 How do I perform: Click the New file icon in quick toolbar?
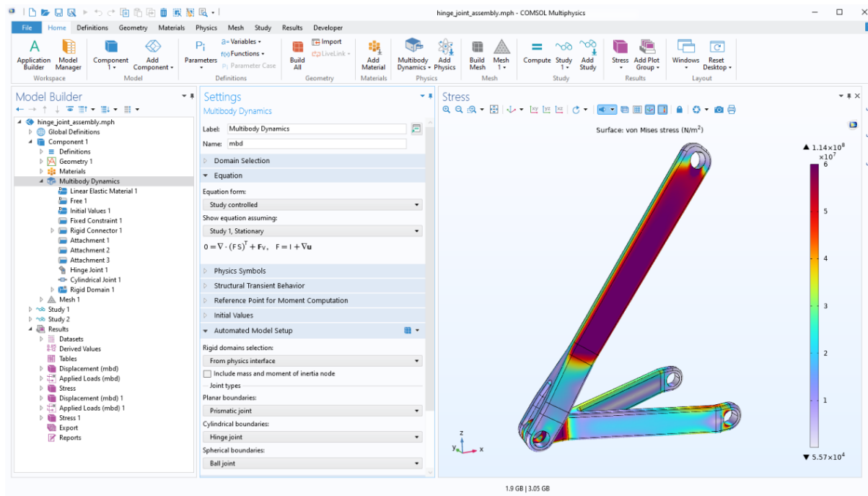(x=34, y=12)
